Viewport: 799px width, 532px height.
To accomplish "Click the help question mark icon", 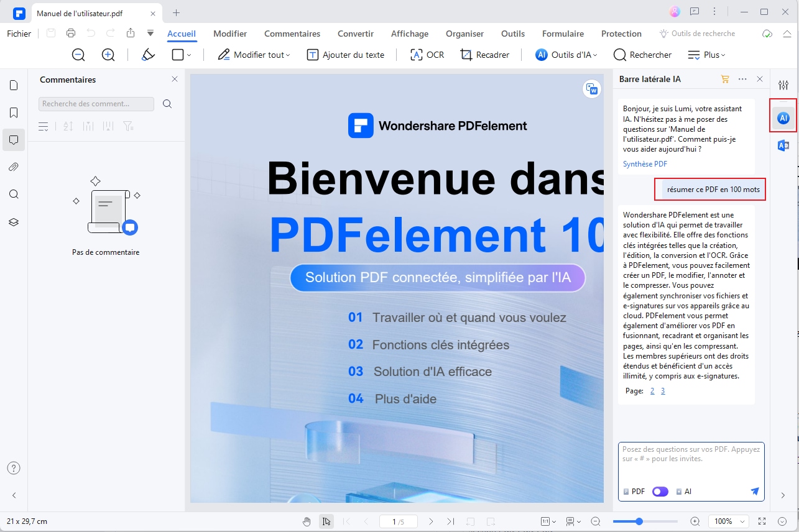I will pos(14,468).
